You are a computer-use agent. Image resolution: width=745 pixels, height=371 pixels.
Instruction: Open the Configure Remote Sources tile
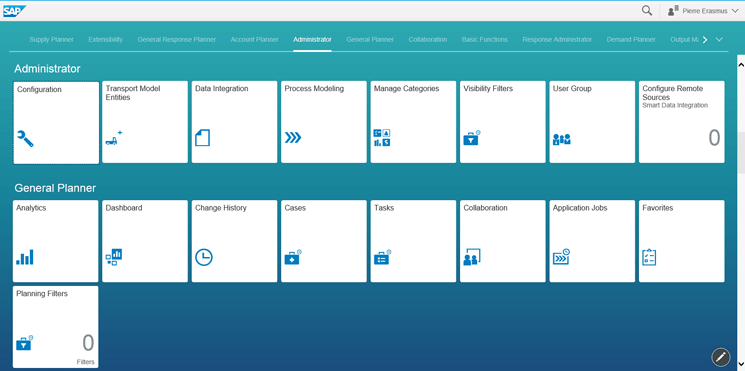[682, 122]
